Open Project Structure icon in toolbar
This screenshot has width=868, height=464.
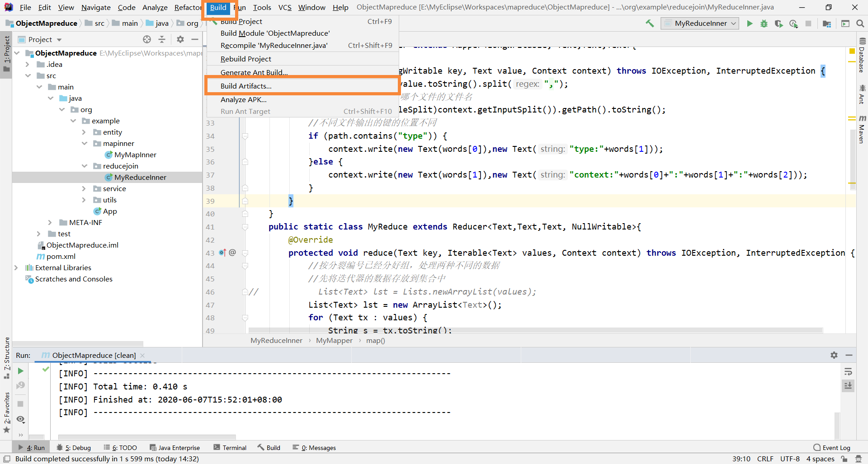tap(827, 23)
